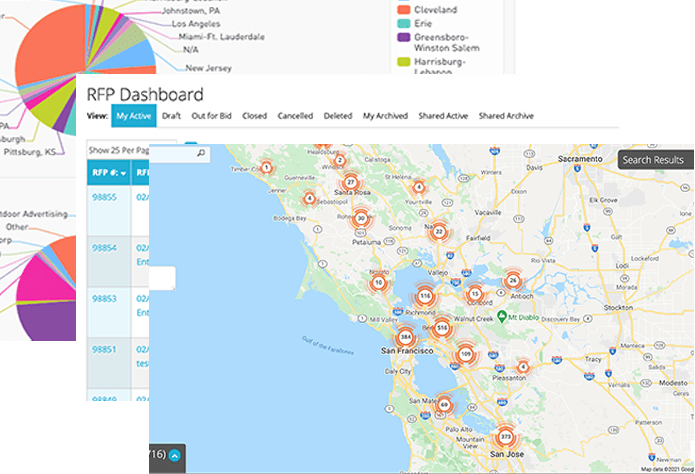Select the 116 cluster marker near Richmond
This screenshot has height=474, width=695.
(425, 296)
